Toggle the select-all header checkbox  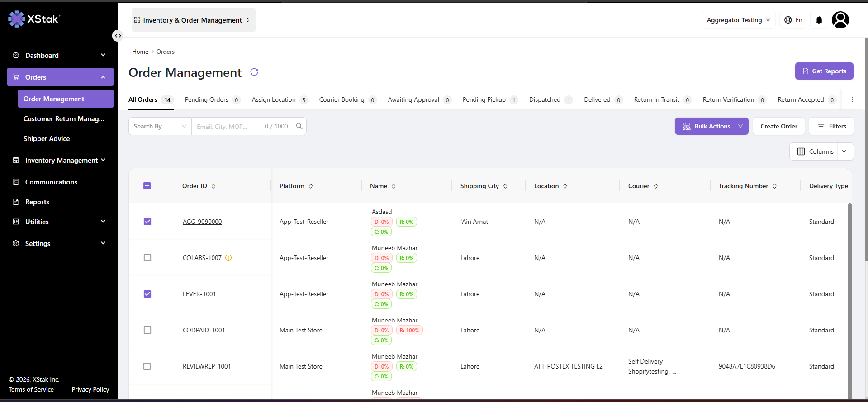coord(147,186)
